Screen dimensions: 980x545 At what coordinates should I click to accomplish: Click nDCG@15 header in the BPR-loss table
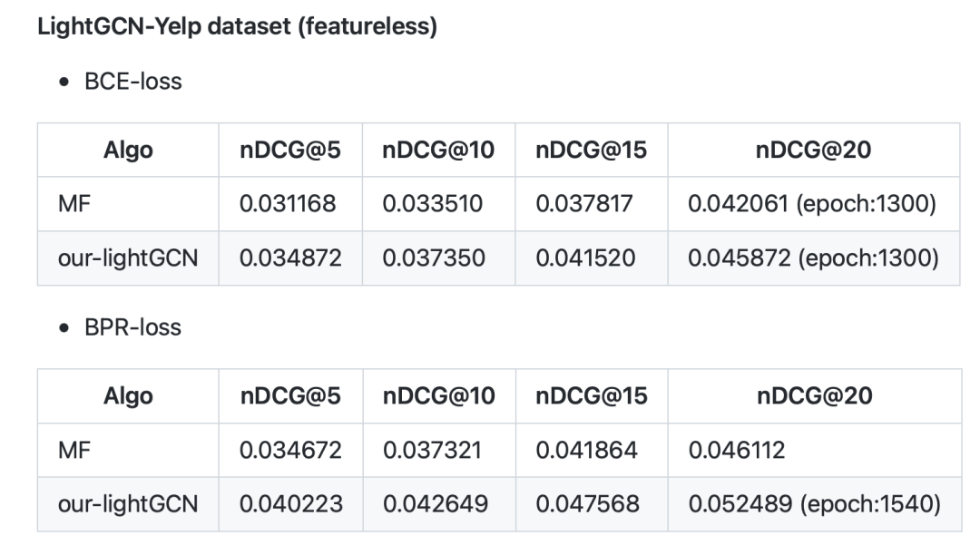591,396
